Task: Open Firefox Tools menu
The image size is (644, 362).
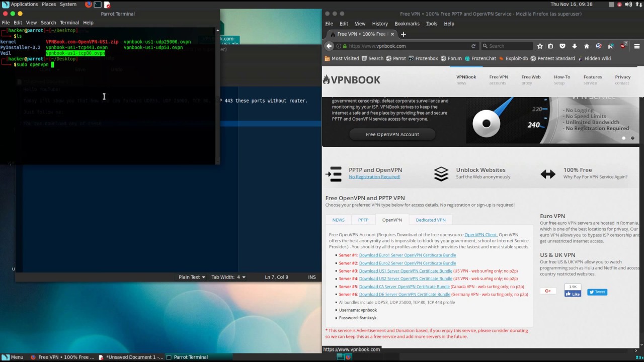Action: (432, 24)
